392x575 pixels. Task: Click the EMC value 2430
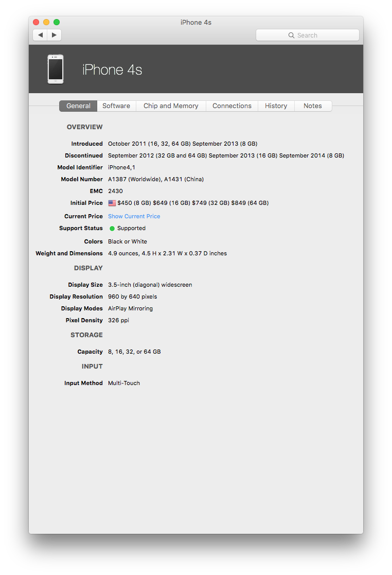(x=115, y=191)
